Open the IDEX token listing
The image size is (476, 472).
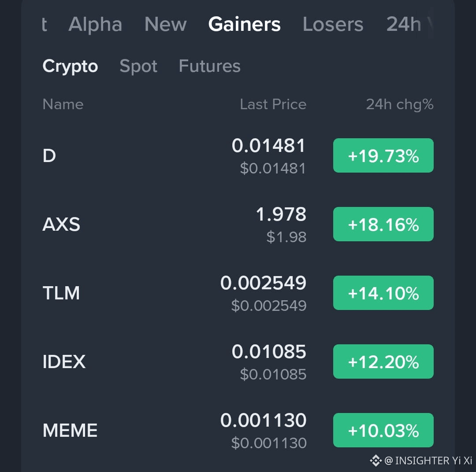pyautogui.click(x=64, y=361)
